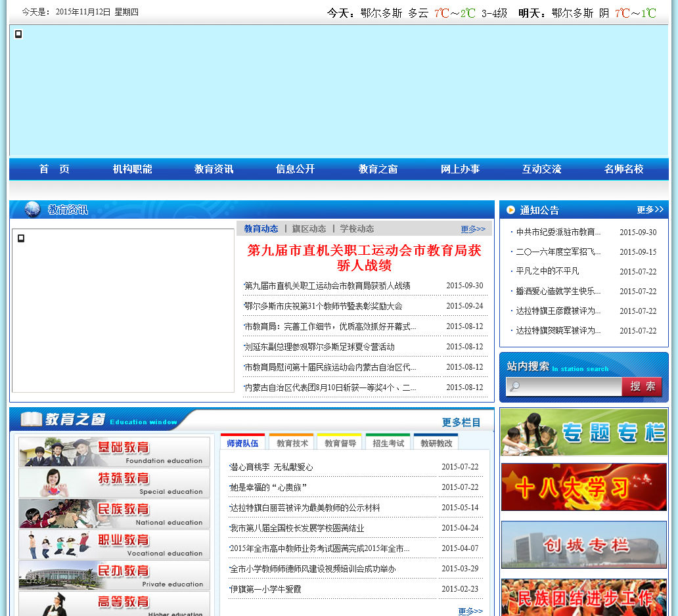Open article 全市小学教师师德师风建设视频培训会成功举办
The height and width of the screenshot is (616, 678).
point(312,569)
